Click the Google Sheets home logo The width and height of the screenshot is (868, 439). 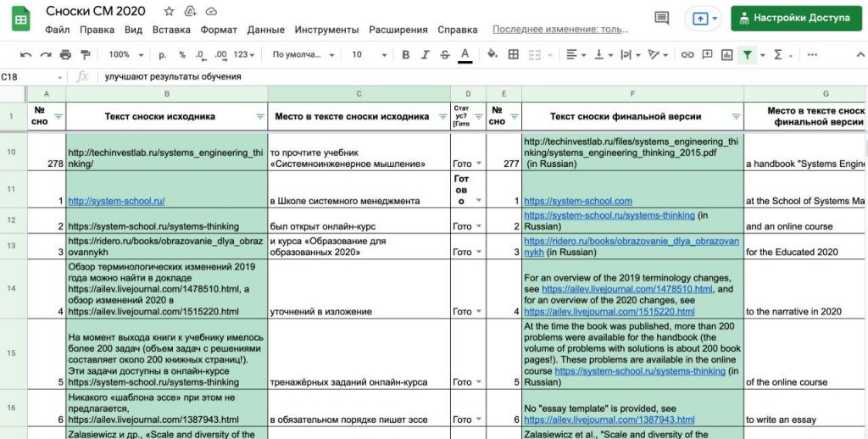click(x=21, y=19)
